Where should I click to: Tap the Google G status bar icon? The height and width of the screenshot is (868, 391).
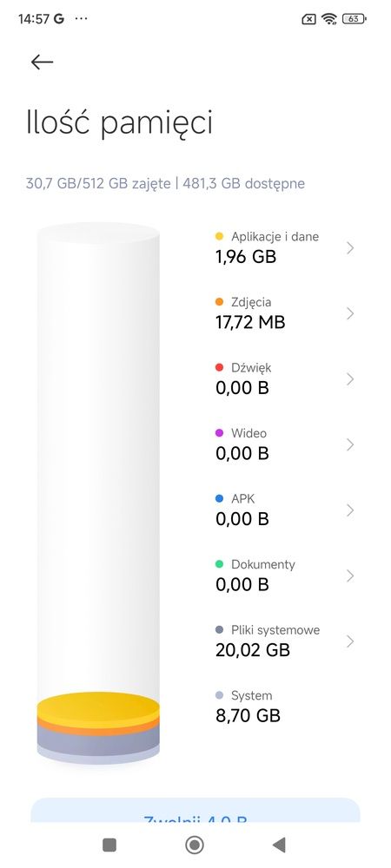point(59,19)
